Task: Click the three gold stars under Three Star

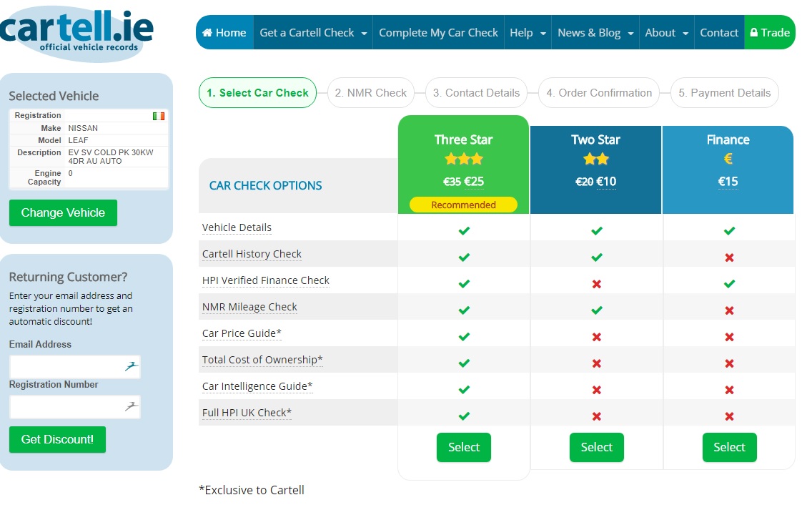Action: tap(463, 159)
